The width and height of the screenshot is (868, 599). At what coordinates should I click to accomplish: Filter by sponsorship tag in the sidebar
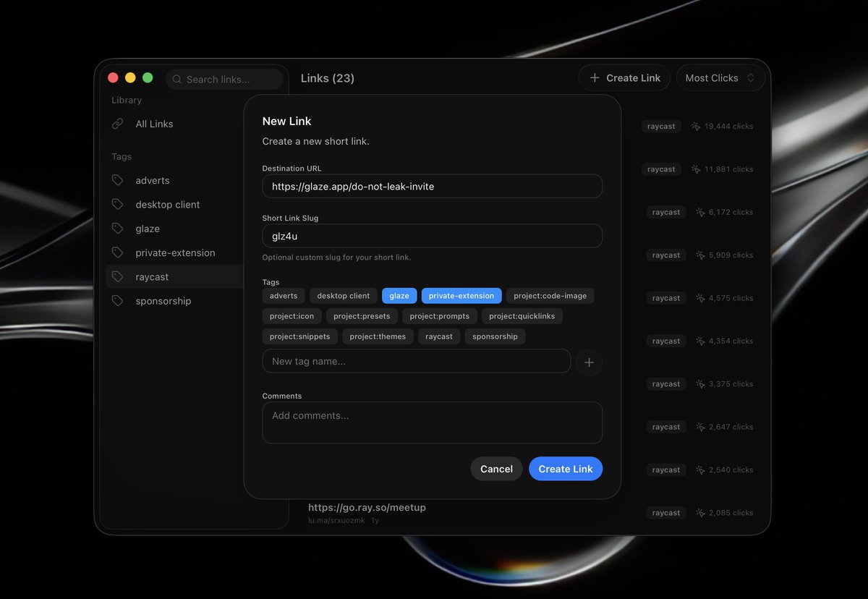point(176,301)
